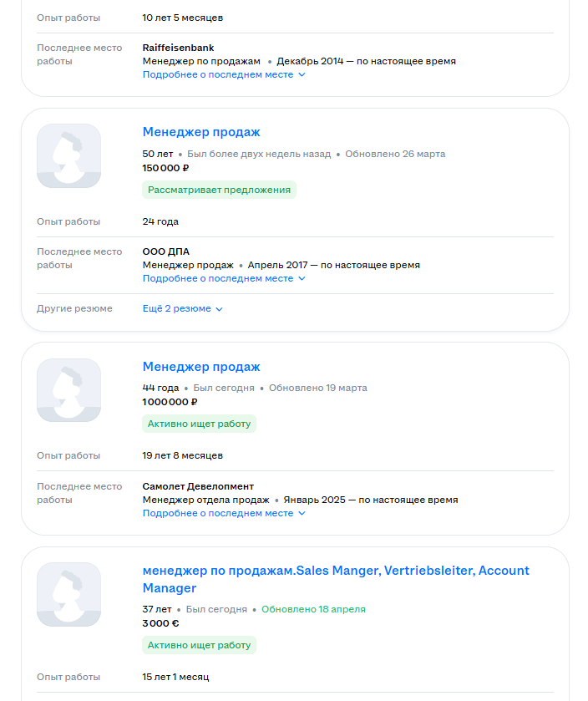Expand Raiffeisenbank last workplace details
The height and width of the screenshot is (701, 588).
click(x=218, y=74)
